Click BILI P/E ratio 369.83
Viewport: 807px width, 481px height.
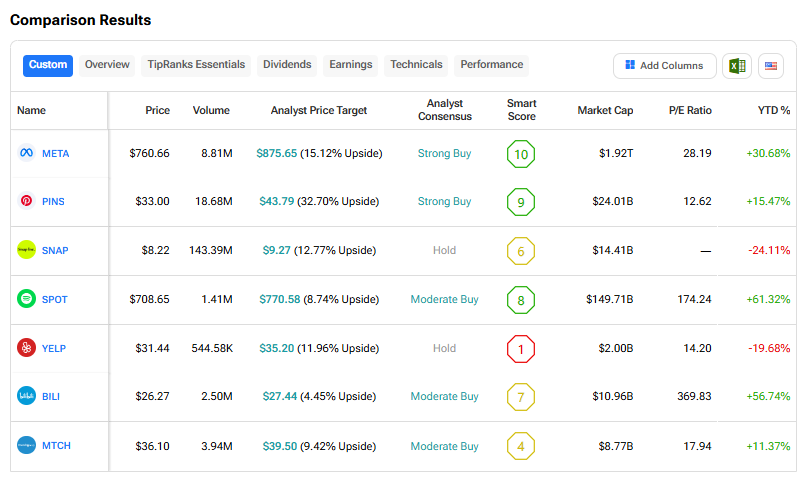(x=694, y=397)
